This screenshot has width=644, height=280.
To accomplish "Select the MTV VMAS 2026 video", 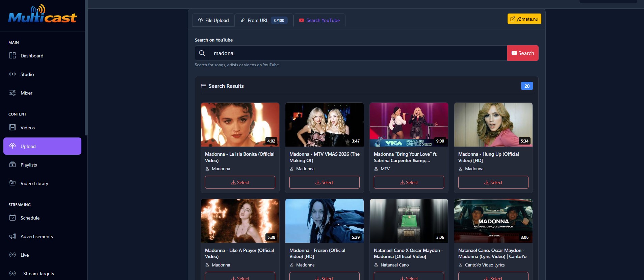I will tap(325, 182).
